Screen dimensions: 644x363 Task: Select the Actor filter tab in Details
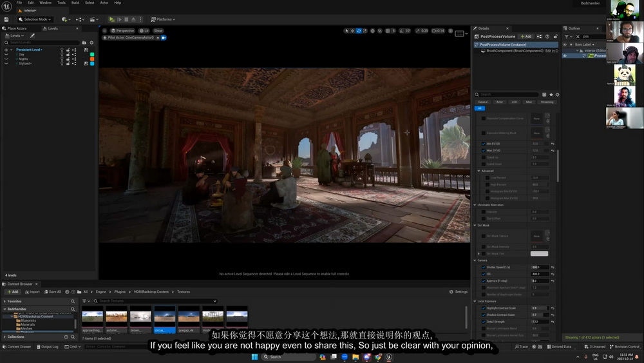tap(500, 102)
